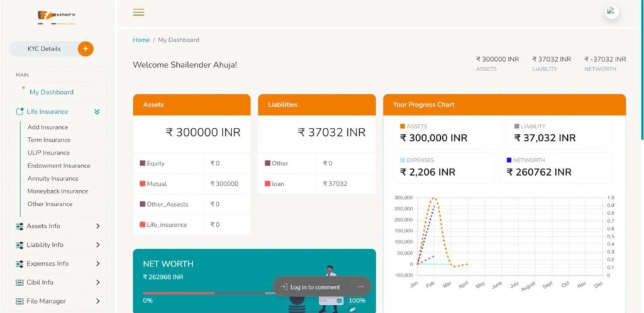Click the Cibil Info icon

[x=19, y=283]
